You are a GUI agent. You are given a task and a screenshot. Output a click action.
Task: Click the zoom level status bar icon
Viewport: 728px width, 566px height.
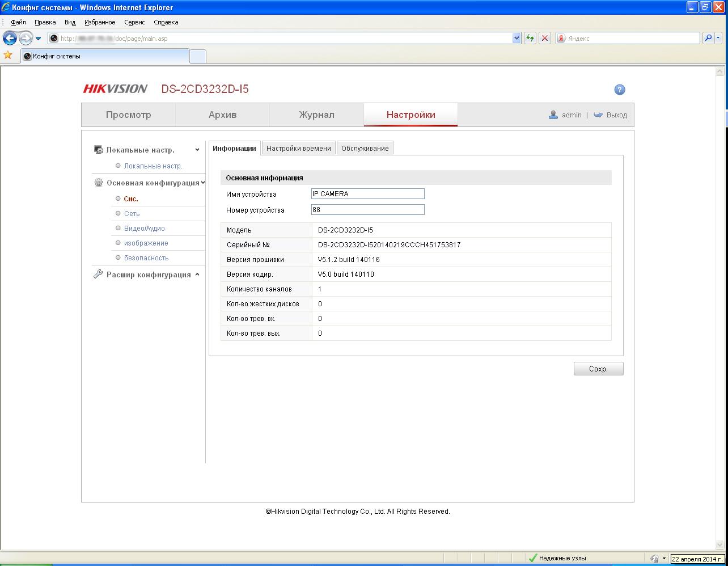(x=655, y=559)
